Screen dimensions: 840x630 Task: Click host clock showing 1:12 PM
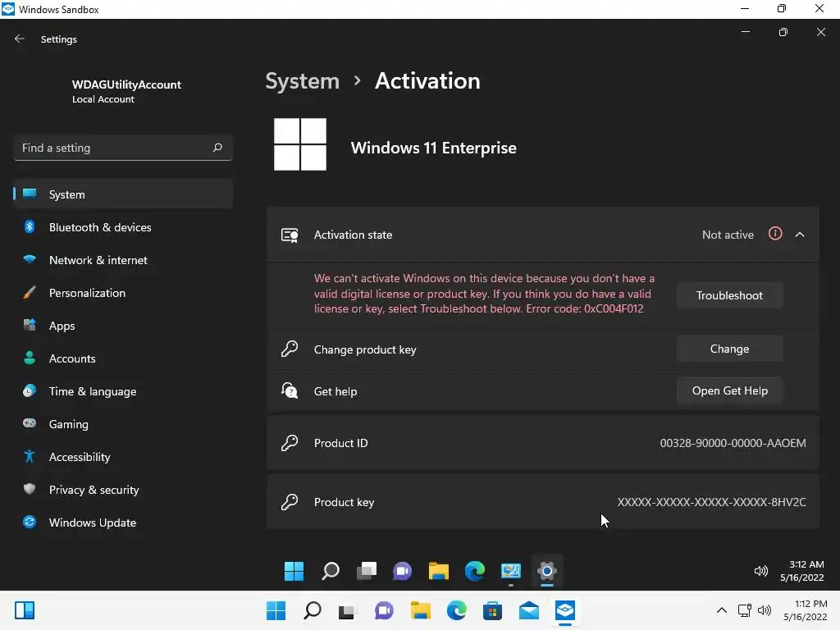806,610
